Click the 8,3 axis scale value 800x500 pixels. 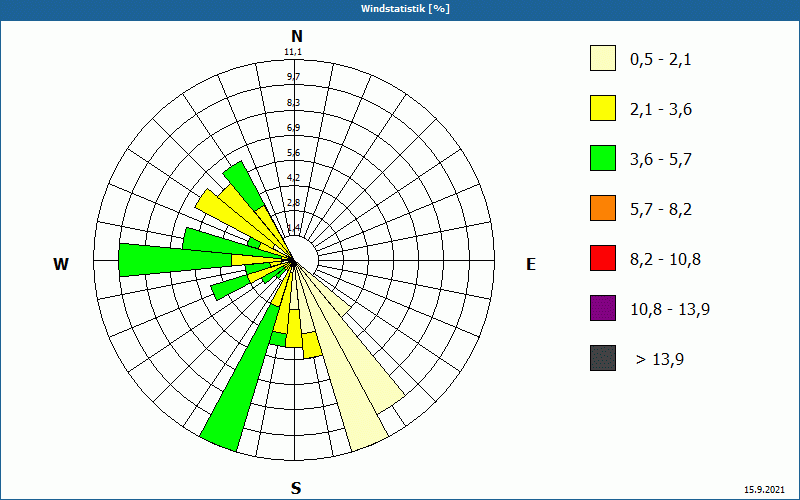point(293,103)
